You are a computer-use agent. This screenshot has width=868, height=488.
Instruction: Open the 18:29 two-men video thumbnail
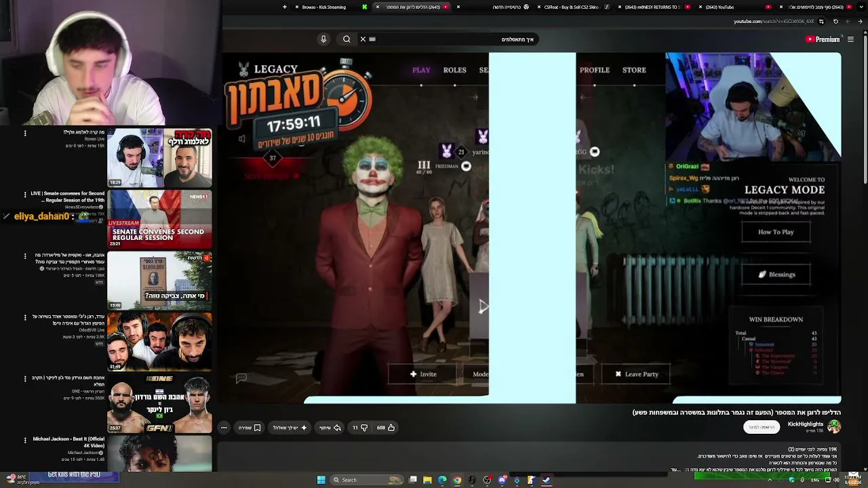(159, 157)
